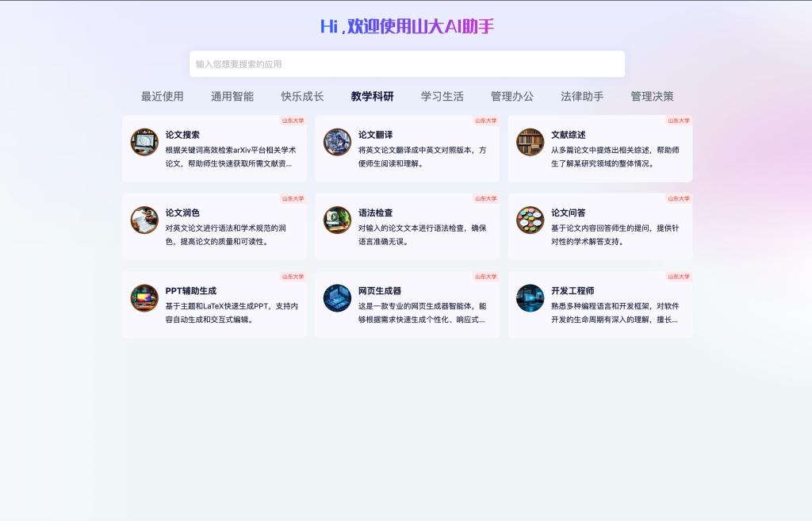Image resolution: width=812 pixels, height=521 pixels.
Task: Click the 山东大学 tag on 论文搜索 card
Action: pos(293,121)
